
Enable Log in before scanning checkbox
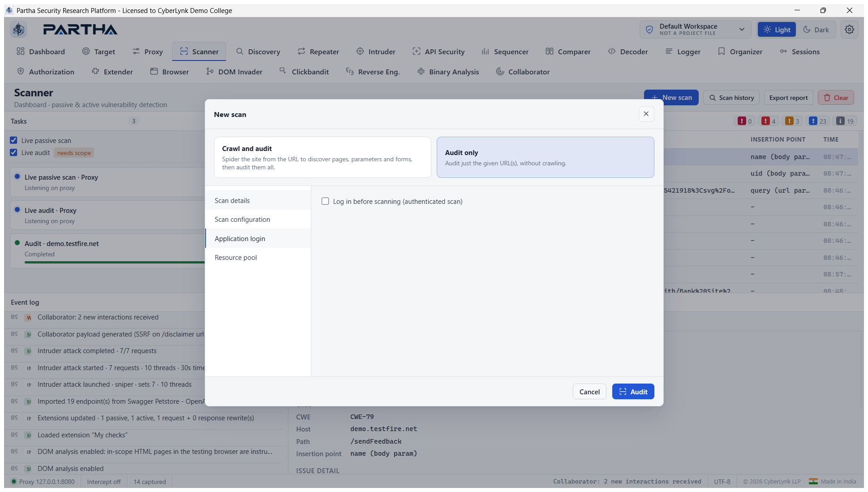coord(325,201)
